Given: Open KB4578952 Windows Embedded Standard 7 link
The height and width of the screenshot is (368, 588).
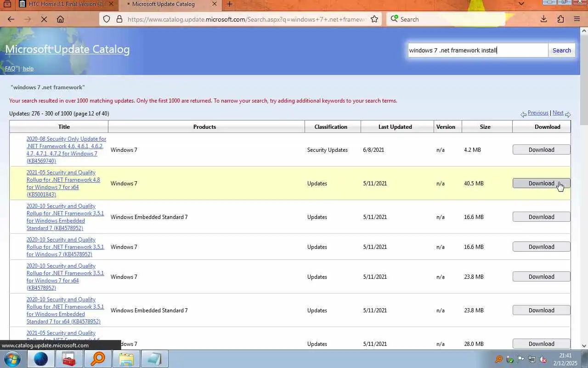Looking at the screenshot, I should 65,217.
